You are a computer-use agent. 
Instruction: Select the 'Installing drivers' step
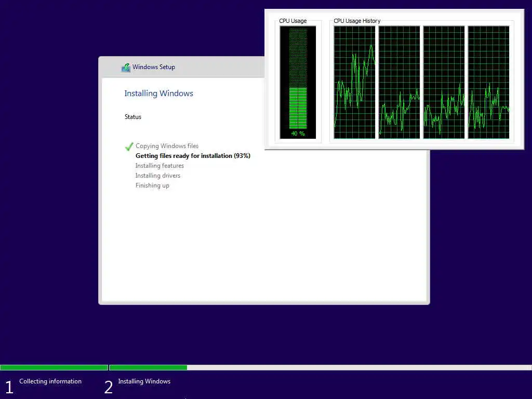pyautogui.click(x=158, y=176)
